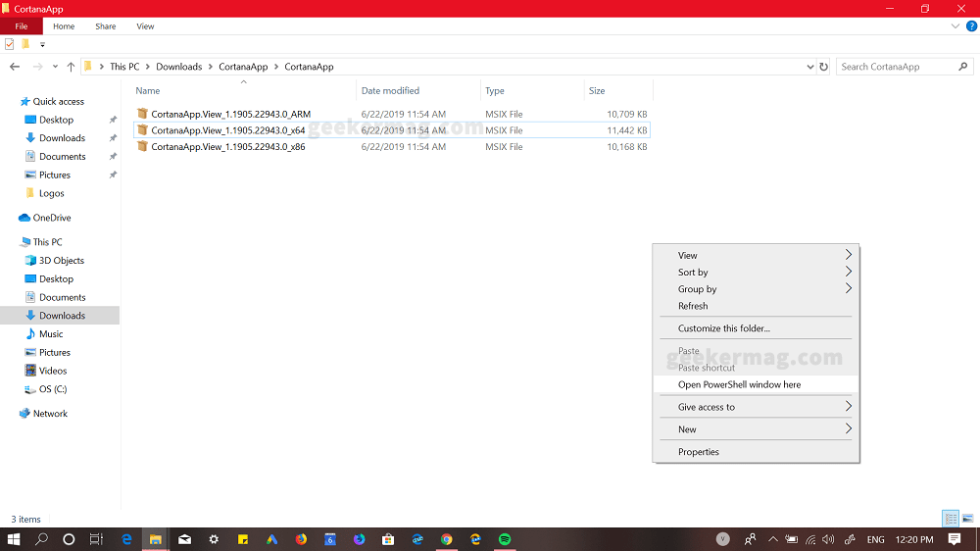
Task: Open the Share ribbon tab
Action: click(106, 26)
